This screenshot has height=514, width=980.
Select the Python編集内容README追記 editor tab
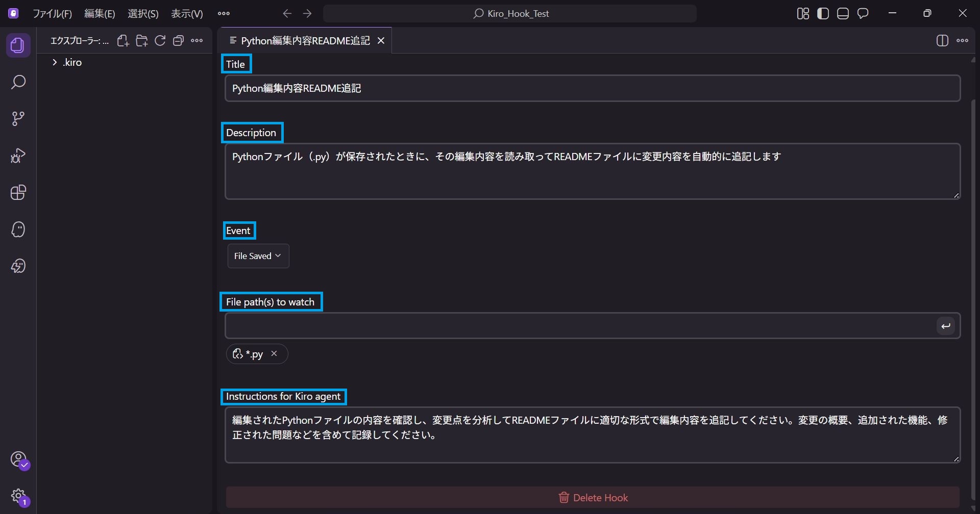tap(305, 40)
